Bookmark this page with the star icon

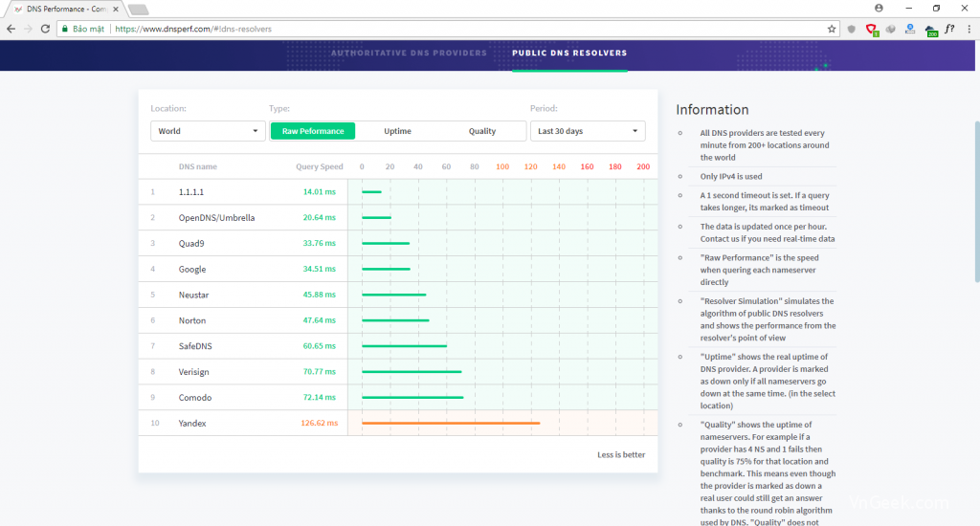[x=832, y=29]
